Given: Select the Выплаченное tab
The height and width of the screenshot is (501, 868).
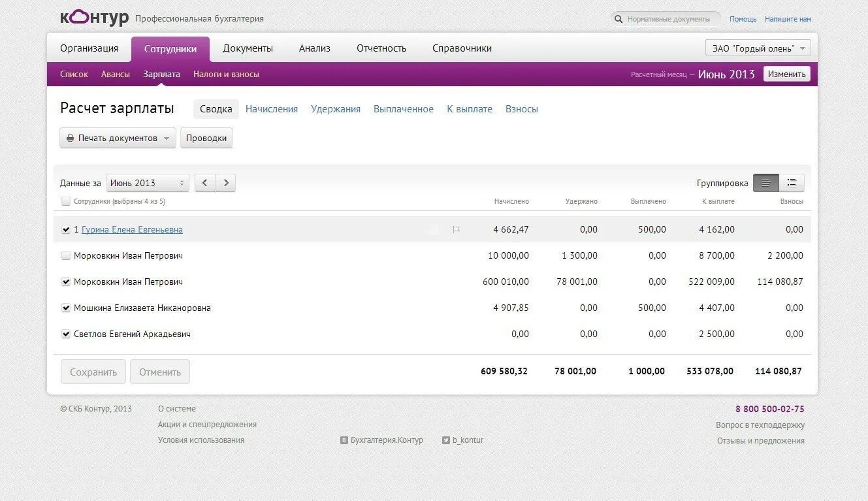Looking at the screenshot, I should coord(404,109).
